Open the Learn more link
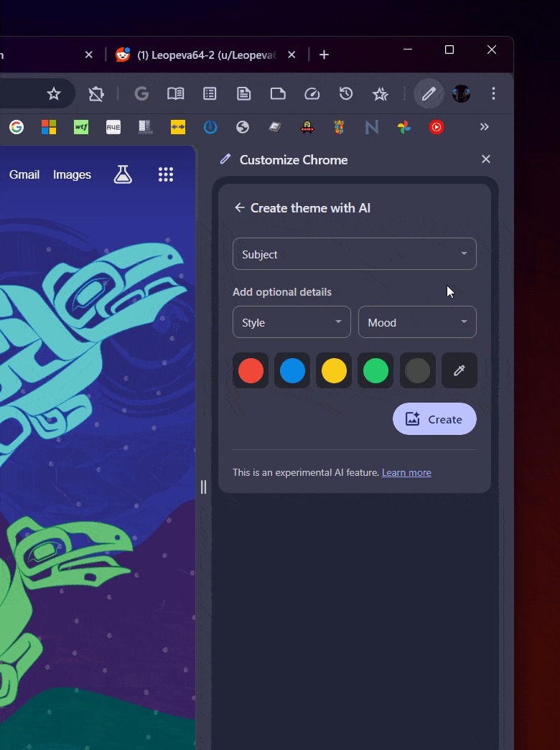 click(406, 472)
